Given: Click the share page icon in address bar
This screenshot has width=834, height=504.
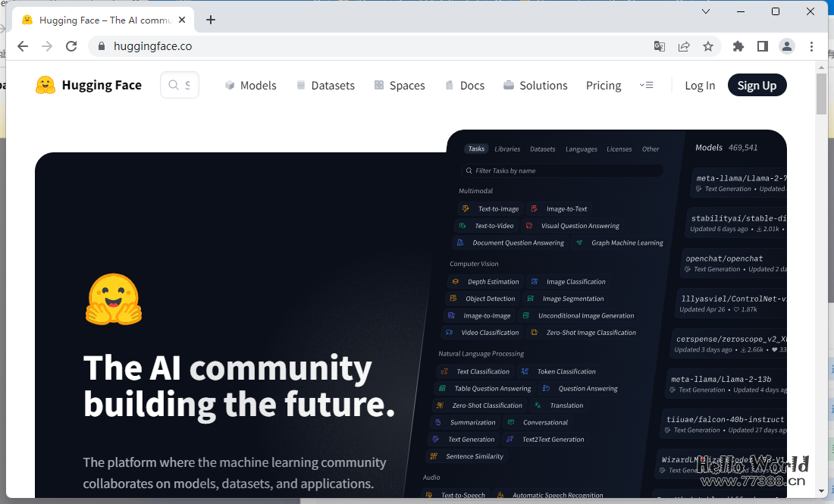Looking at the screenshot, I should 684,46.
